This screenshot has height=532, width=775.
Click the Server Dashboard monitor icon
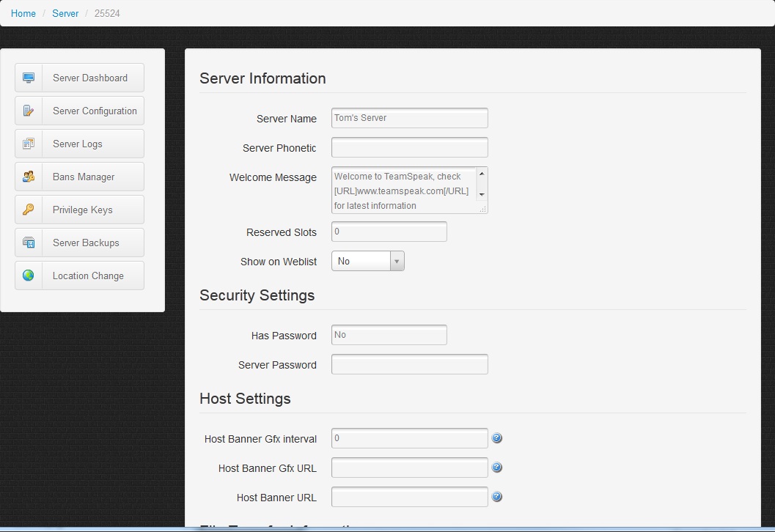[29, 78]
